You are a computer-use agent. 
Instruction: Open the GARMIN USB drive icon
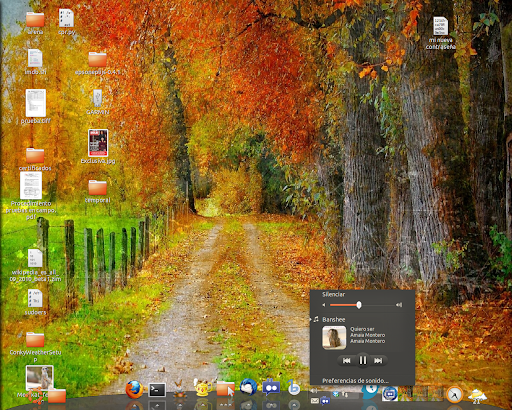(97, 98)
